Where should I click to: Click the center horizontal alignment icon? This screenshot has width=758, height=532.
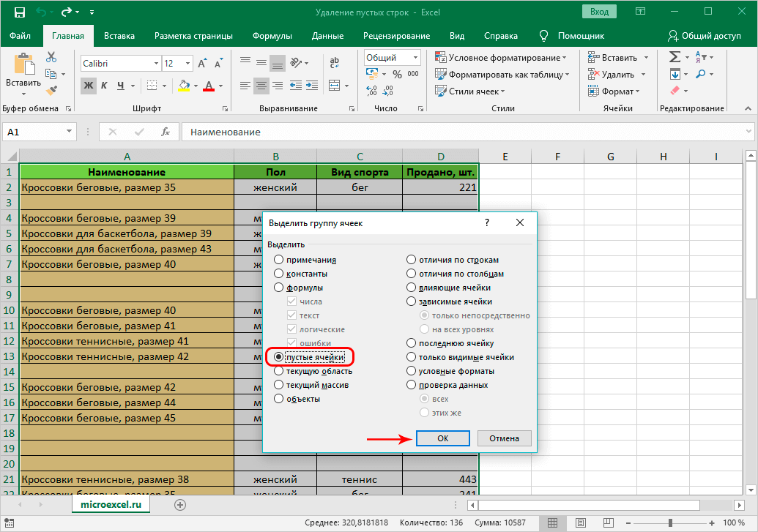[x=261, y=86]
